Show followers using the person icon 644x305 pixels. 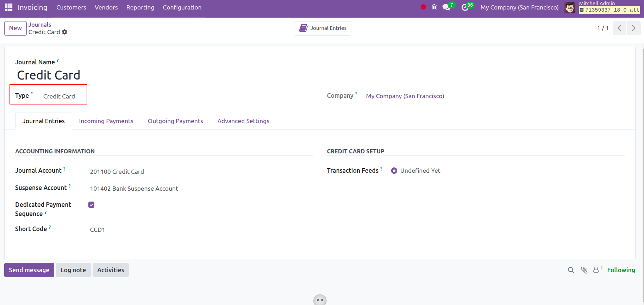coord(596,270)
